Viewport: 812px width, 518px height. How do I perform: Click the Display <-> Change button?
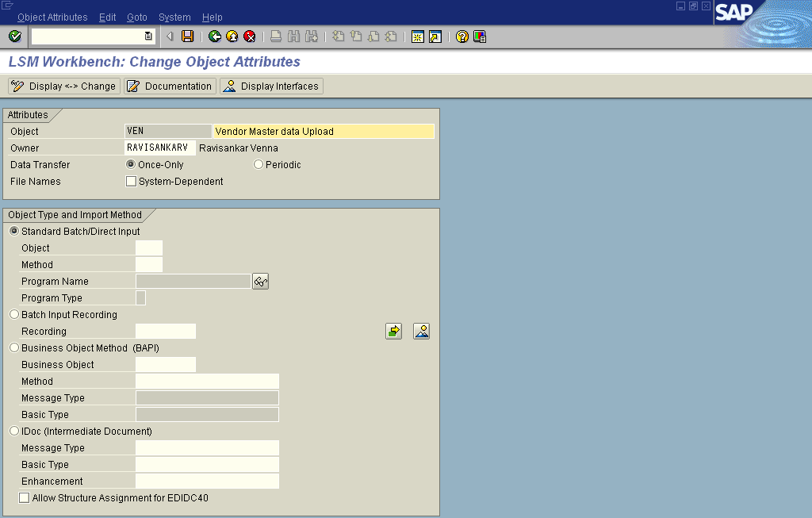(64, 86)
